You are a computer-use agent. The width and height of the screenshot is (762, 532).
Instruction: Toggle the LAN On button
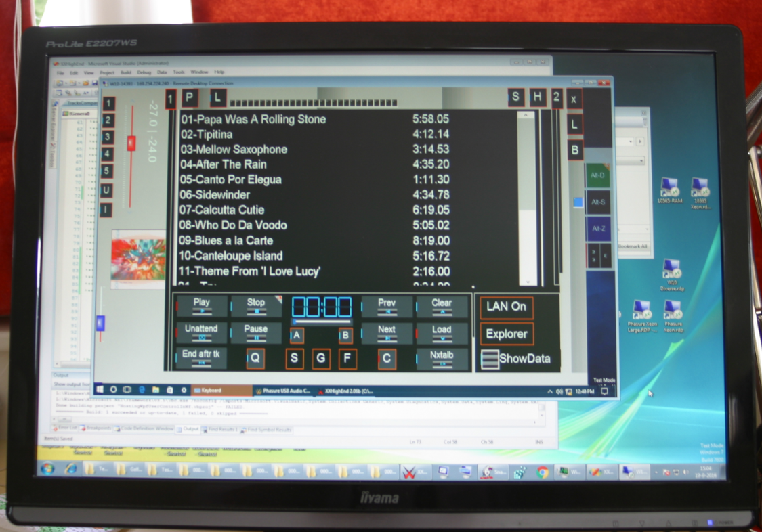pos(507,307)
